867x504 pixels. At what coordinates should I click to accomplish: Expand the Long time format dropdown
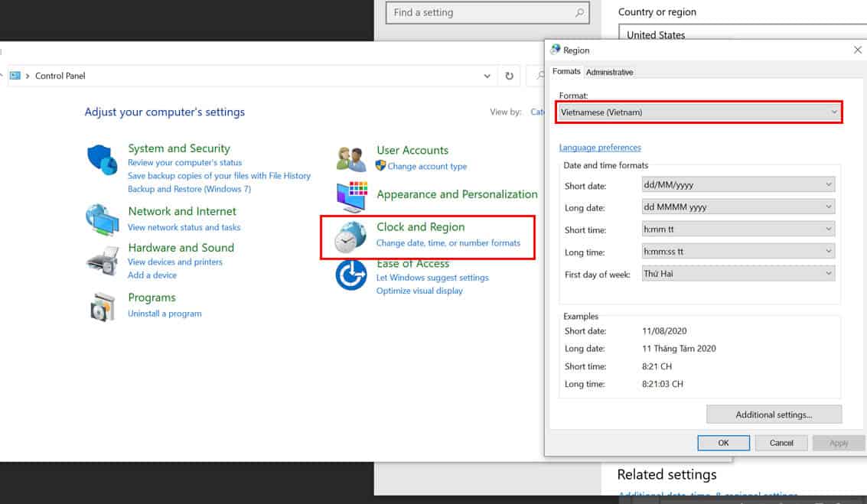(x=738, y=251)
